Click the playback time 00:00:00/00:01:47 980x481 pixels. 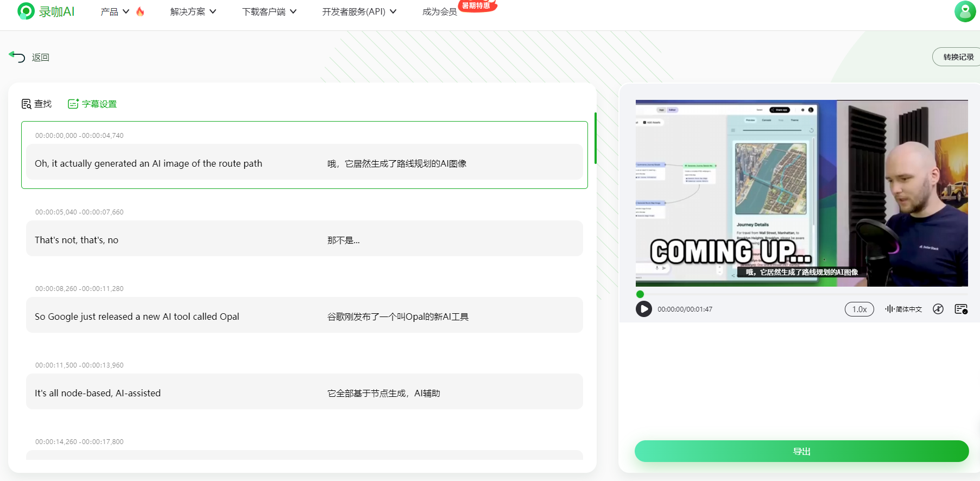[x=685, y=309]
